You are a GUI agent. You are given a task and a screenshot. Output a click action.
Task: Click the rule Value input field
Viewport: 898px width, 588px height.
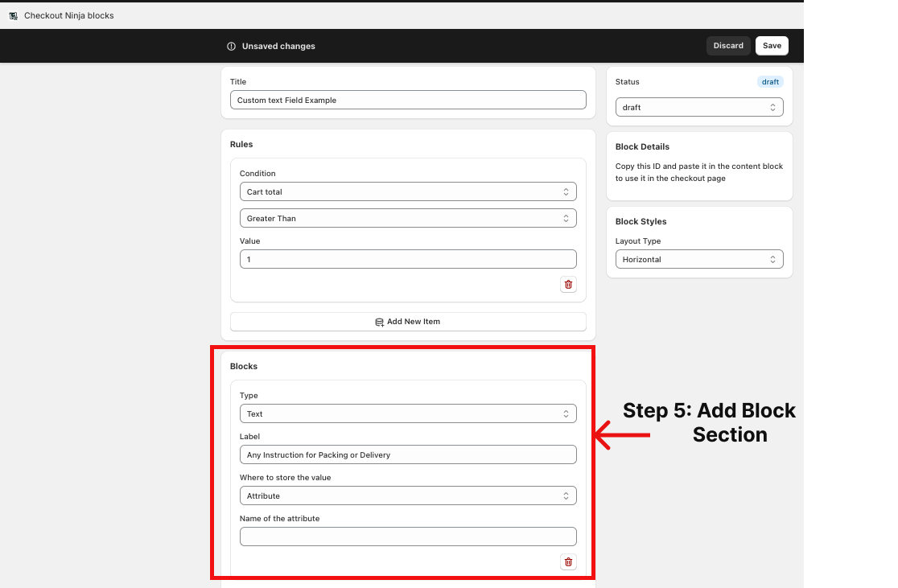pyautogui.click(x=408, y=259)
